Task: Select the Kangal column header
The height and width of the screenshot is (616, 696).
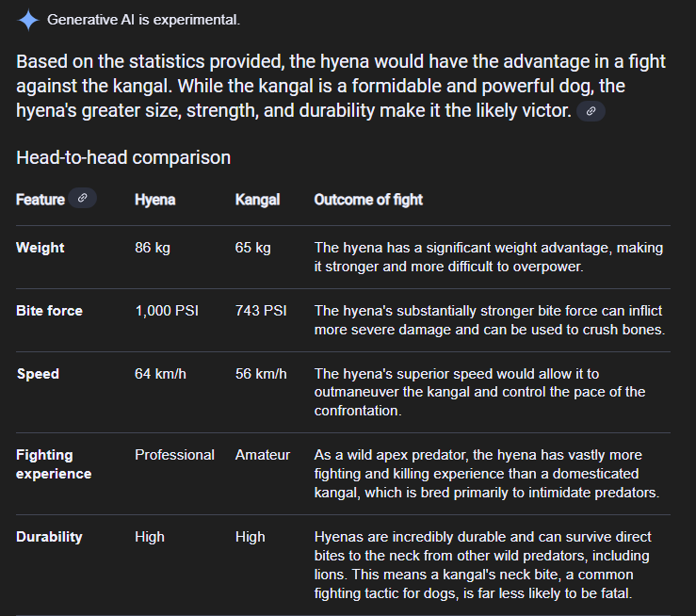Action: click(x=257, y=199)
